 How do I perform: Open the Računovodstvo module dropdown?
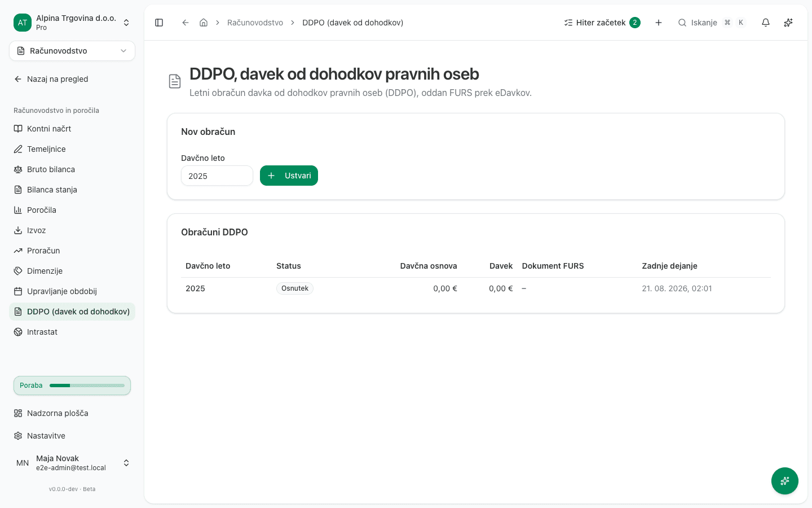point(72,51)
